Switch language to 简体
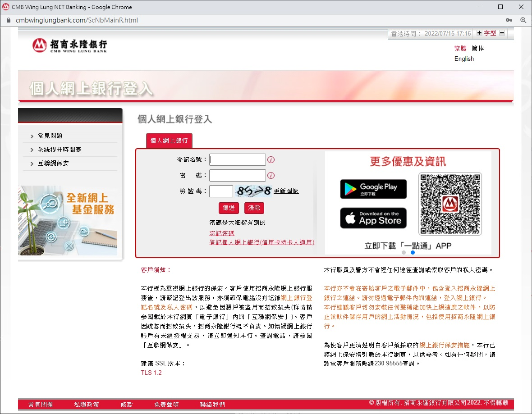 click(x=478, y=48)
